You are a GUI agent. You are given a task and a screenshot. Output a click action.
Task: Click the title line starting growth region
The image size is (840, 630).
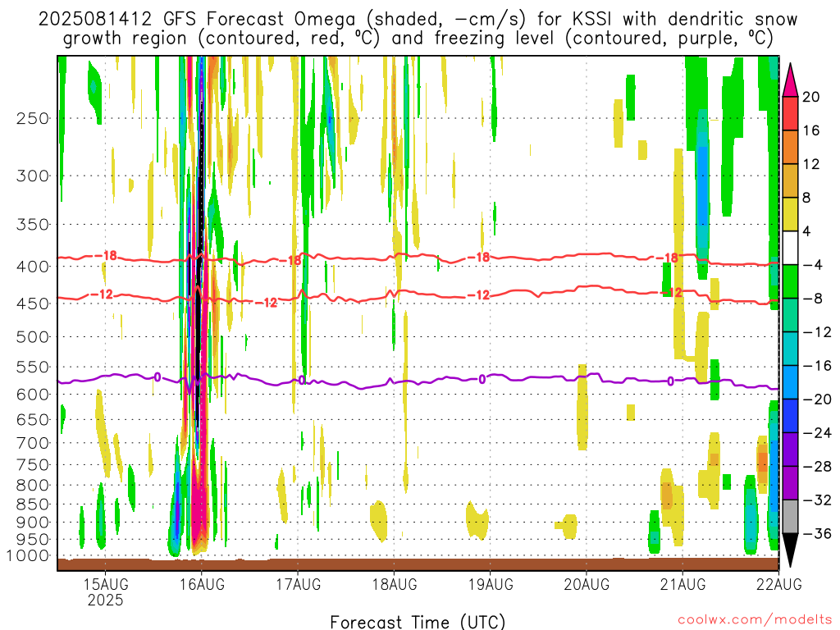coord(418,39)
